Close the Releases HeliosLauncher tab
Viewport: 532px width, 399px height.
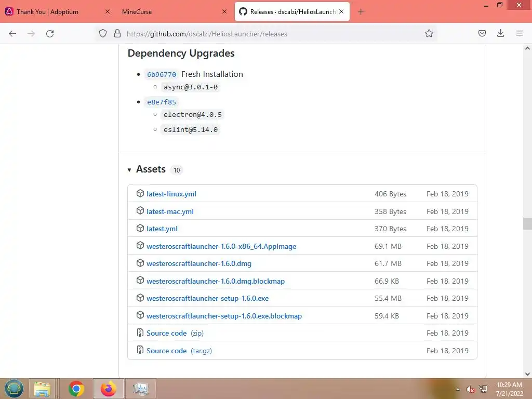tap(341, 11)
